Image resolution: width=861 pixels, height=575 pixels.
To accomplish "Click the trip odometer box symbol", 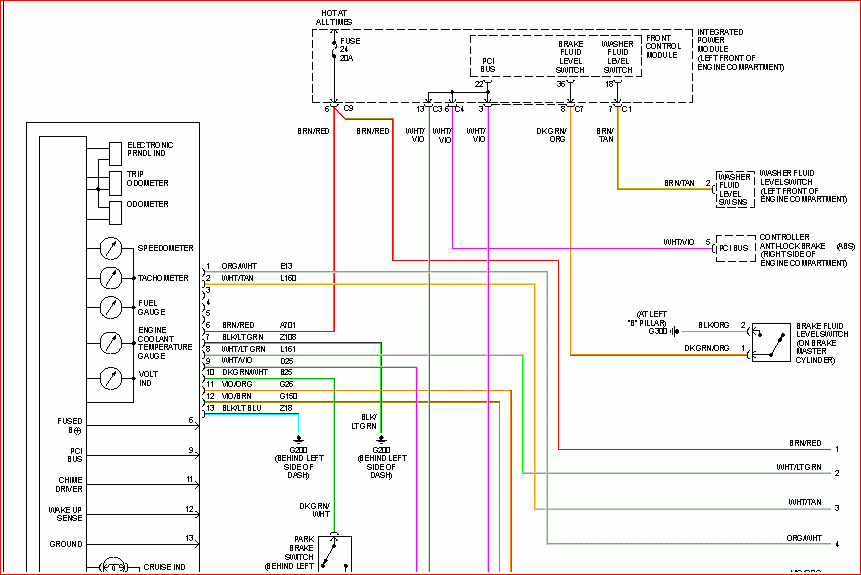I will point(115,183).
